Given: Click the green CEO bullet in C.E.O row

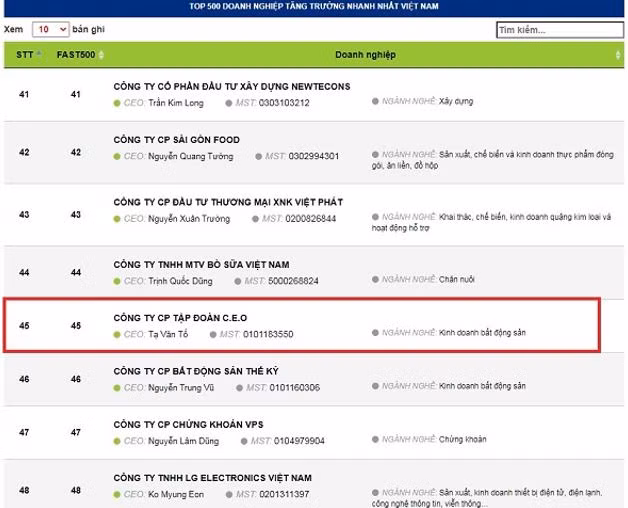Looking at the screenshot, I should 117,335.
